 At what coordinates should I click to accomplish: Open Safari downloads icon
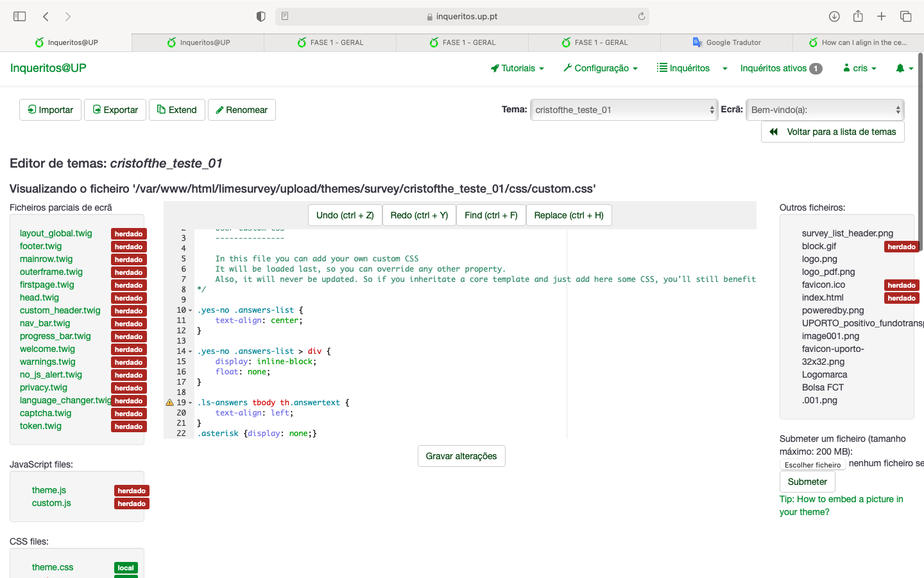point(834,17)
